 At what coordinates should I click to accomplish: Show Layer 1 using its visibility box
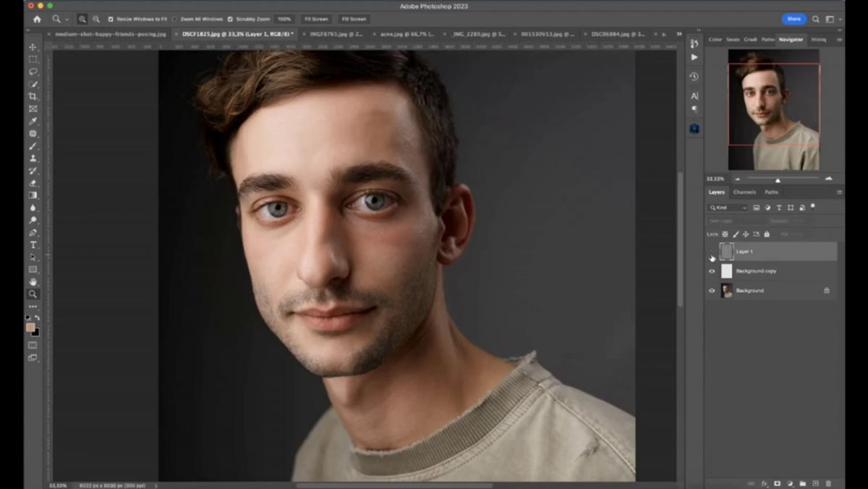click(712, 252)
